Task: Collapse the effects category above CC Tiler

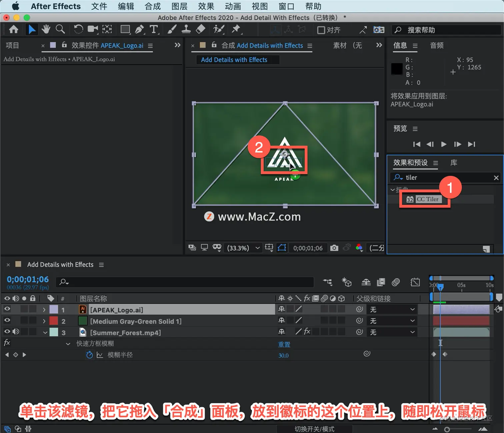Action: tap(393, 190)
